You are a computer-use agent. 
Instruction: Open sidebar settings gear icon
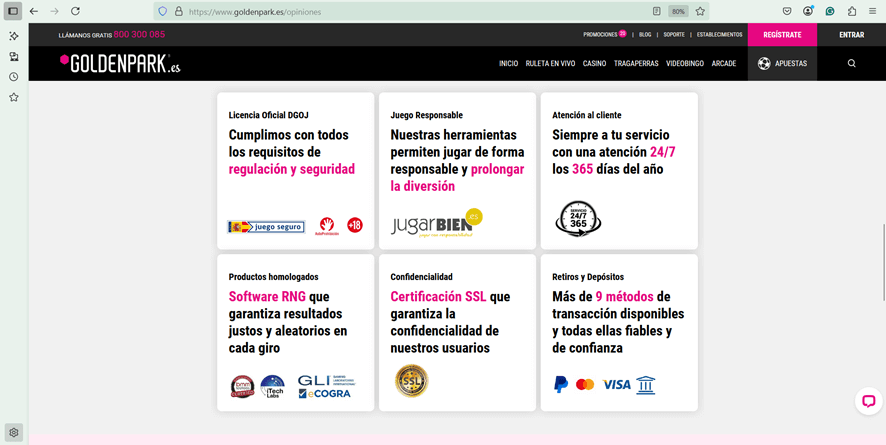click(14, 433)
